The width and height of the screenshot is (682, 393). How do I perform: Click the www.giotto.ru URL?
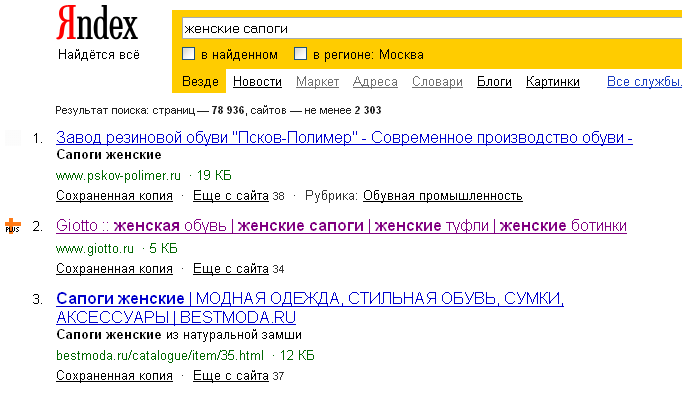[x=95, y=249]
